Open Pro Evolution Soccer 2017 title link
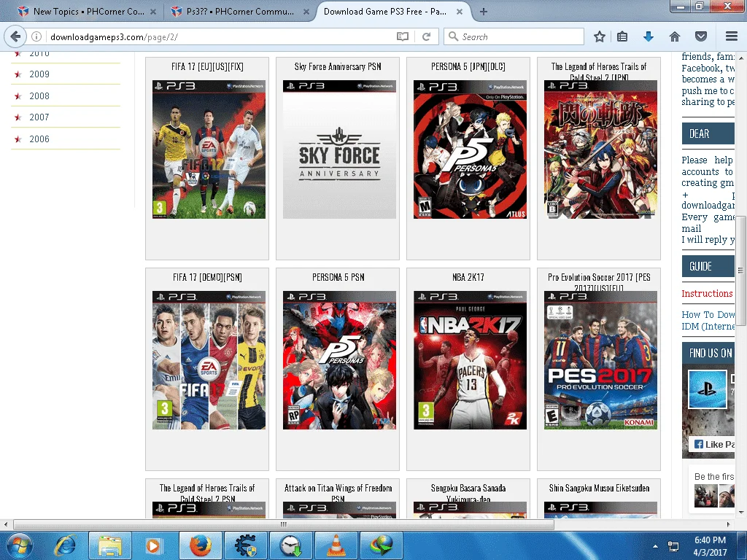 [599, 281]
